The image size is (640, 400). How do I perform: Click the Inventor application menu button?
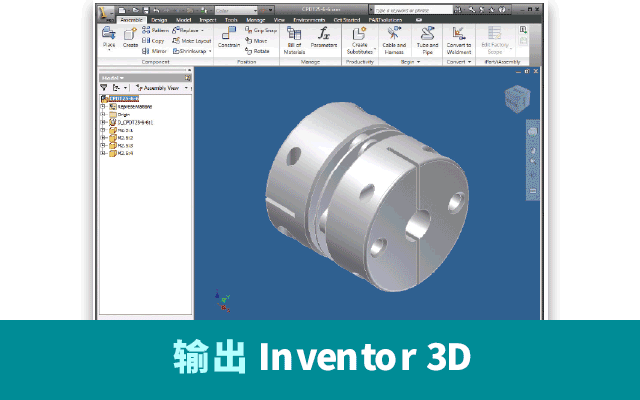tap(105, 14)
